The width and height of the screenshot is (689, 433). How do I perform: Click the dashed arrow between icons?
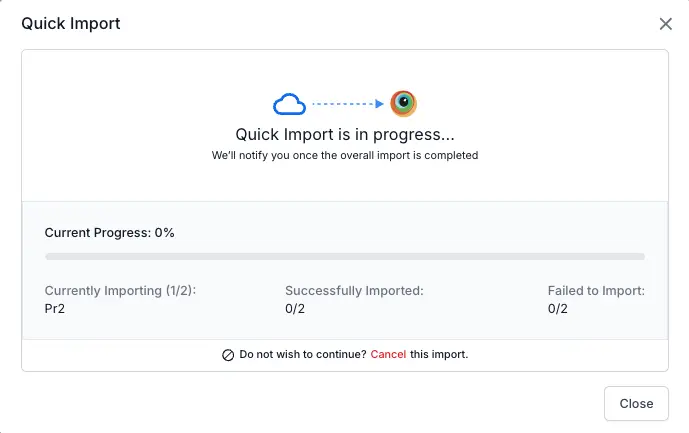tap(347, 103)
